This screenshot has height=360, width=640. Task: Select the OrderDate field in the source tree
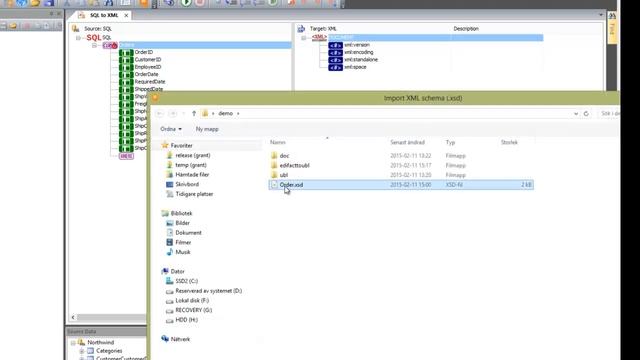146,74
